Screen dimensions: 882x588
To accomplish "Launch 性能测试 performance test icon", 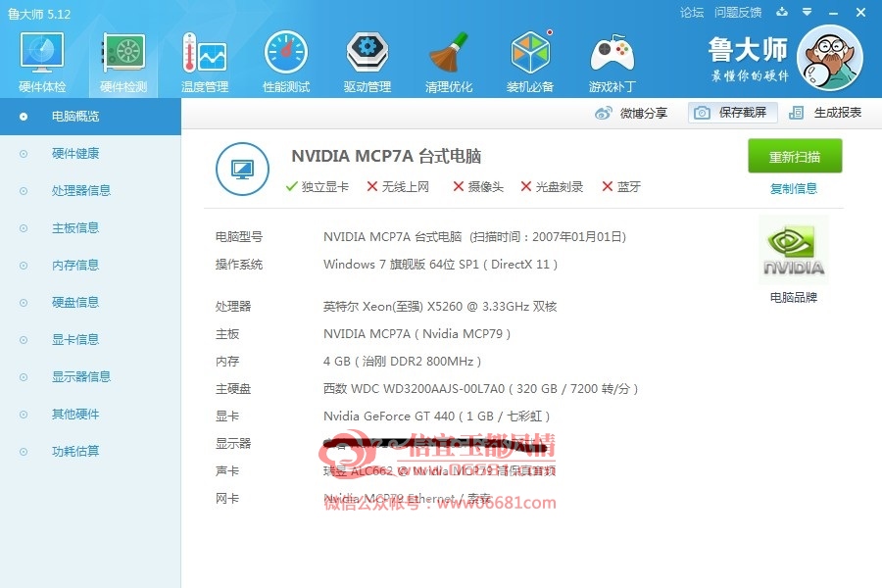I will pos(286,53).
